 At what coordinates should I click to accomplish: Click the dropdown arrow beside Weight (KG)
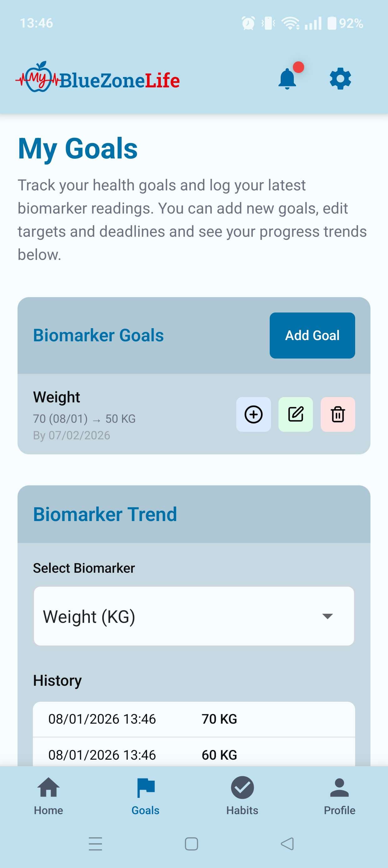click(327, 616)
